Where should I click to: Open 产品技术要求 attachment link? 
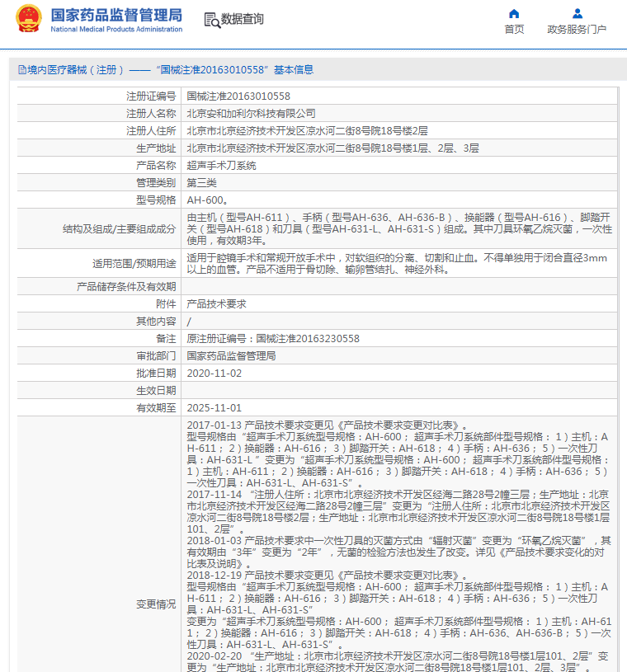pyautogui.click(x=217, y=304)
